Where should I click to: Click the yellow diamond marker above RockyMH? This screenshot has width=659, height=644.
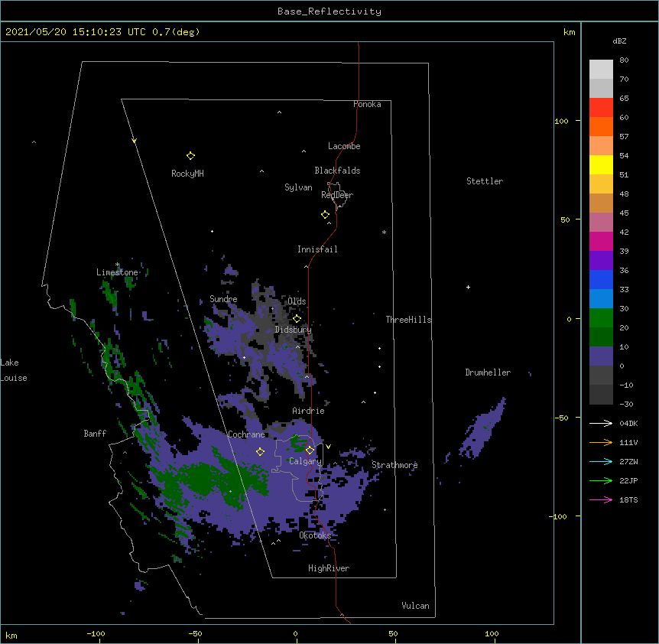(190, 156)
